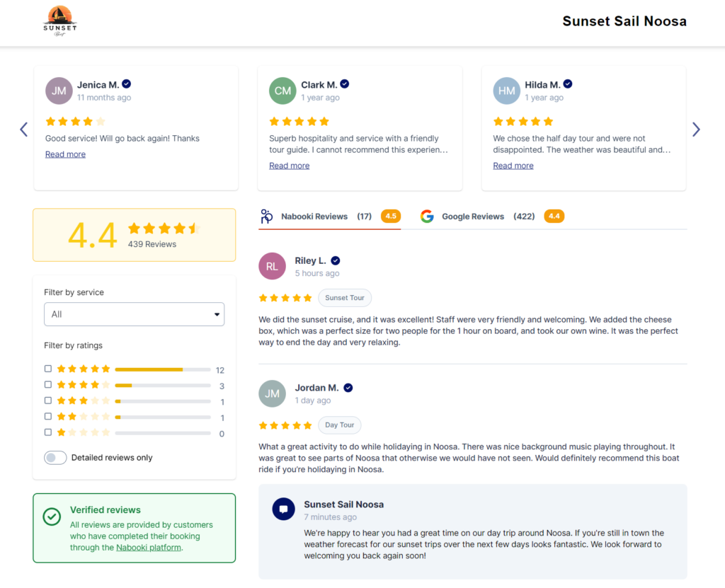725x588 pixels.
Task: Open the Filter by service dropdown
Action: (134, 314)
